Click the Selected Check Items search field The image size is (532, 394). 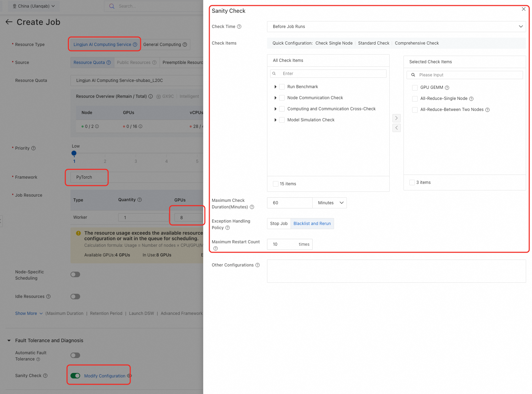(465, 75)
